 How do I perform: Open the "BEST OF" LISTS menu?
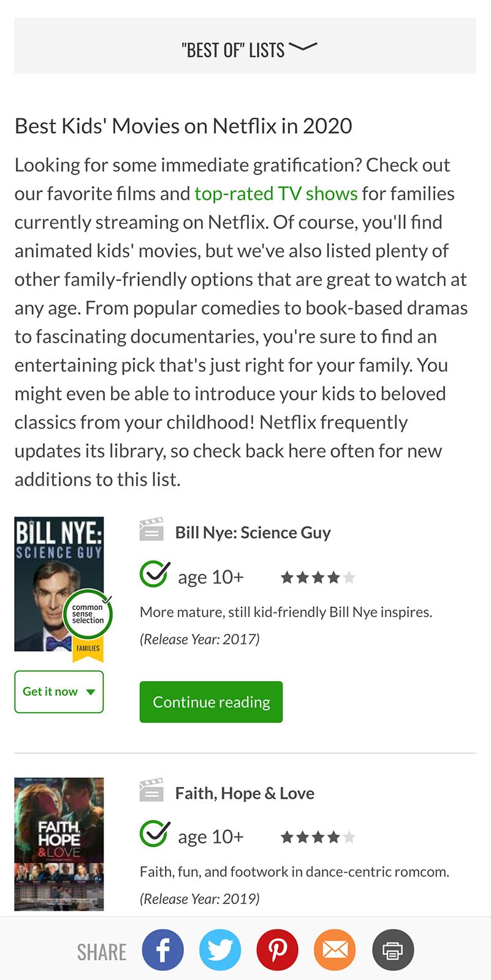click(x=233, y=48)
